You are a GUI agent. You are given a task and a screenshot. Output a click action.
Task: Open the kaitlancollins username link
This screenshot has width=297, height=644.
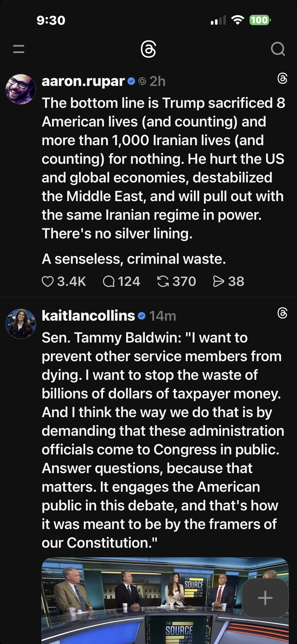coord(88,316)
